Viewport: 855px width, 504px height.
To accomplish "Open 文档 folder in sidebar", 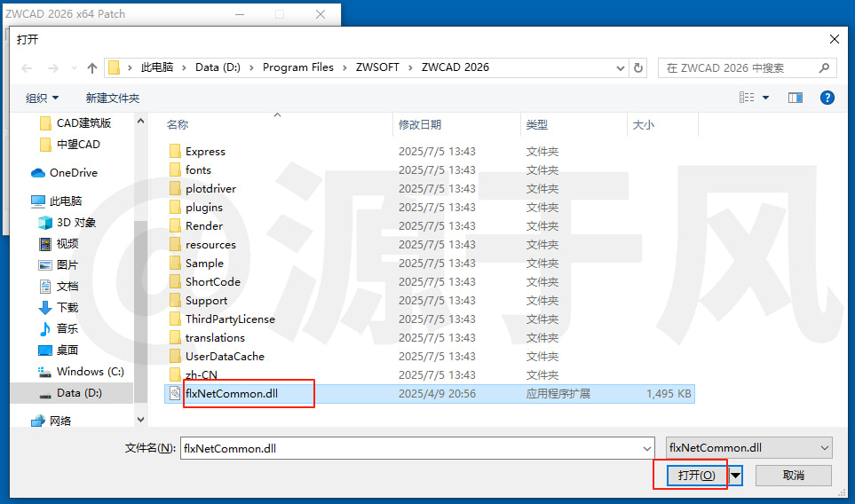I will pos(59,286).
